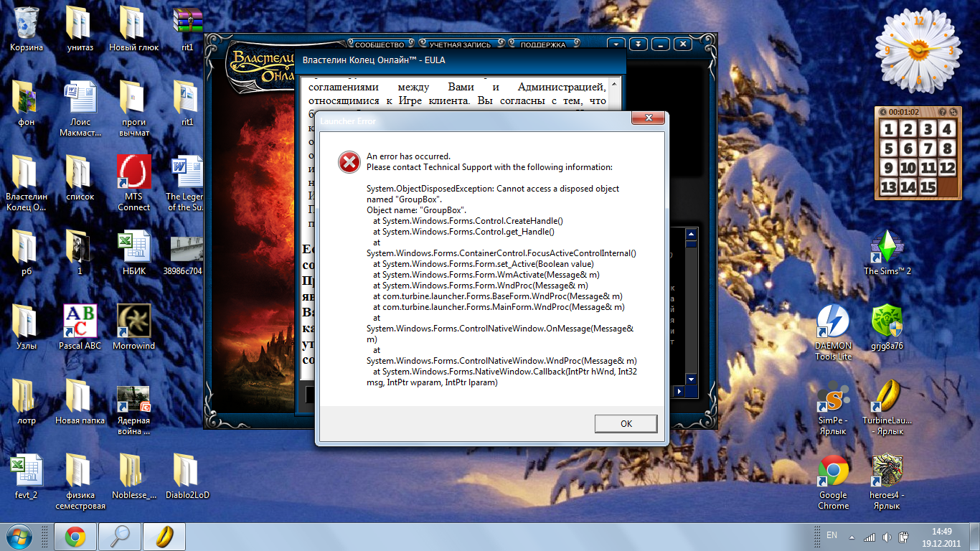Open the volume speaker tray icon
This screenshot has width=980, height=551.
pos(887,537)
